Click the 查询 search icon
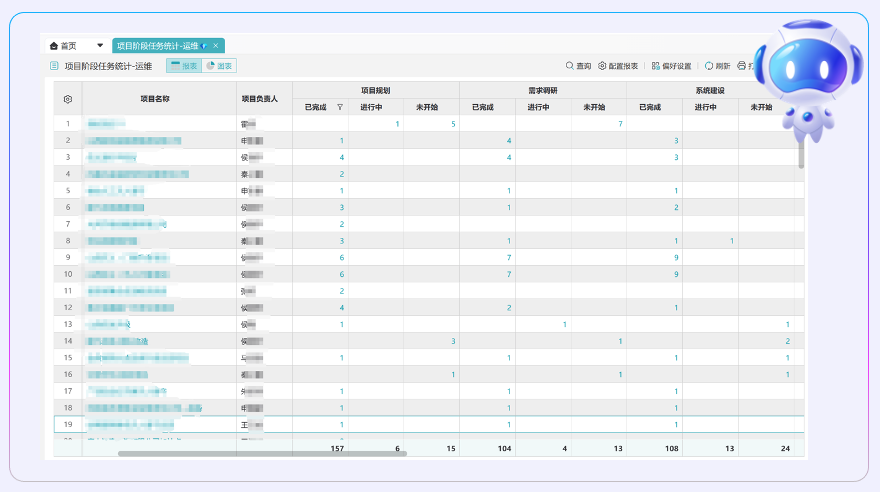Image resolution: width=881 pixels, height=492 pixels. [x=570, y=66]
